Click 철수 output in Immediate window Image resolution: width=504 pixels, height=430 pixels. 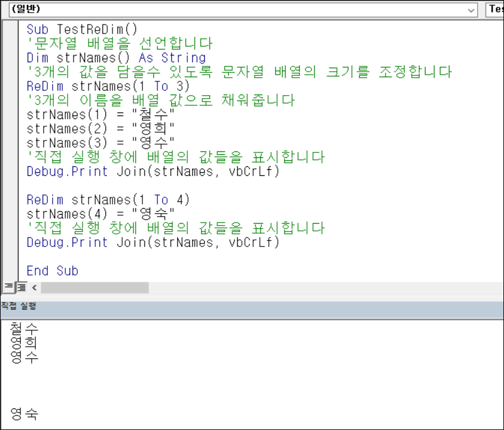[x=25, y=328]
